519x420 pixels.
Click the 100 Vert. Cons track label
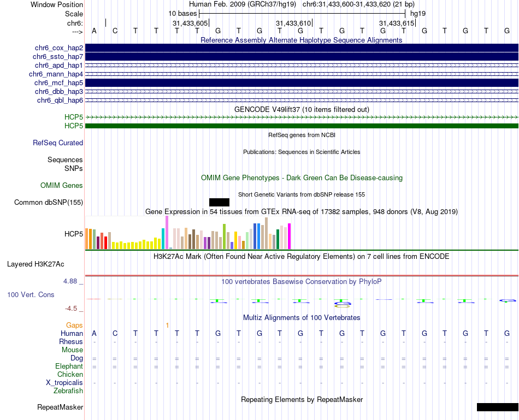(x=31, y=294)
